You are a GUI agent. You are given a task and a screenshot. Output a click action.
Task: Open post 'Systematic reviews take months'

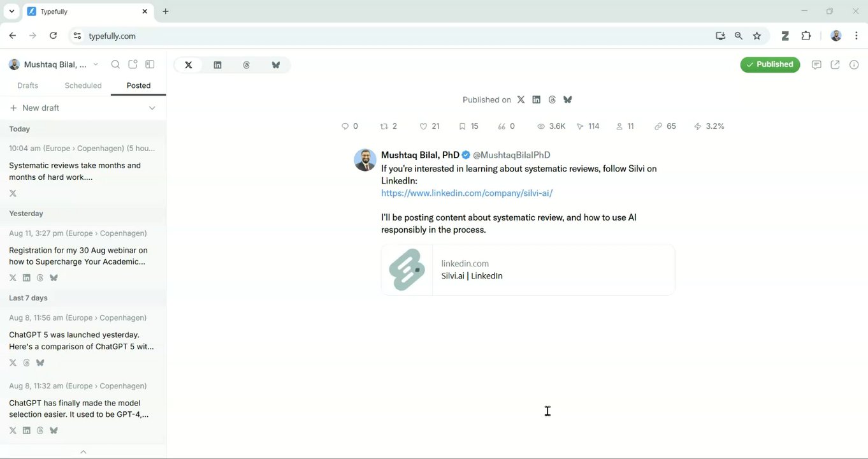pyautogui.click(x=83, y=171)
